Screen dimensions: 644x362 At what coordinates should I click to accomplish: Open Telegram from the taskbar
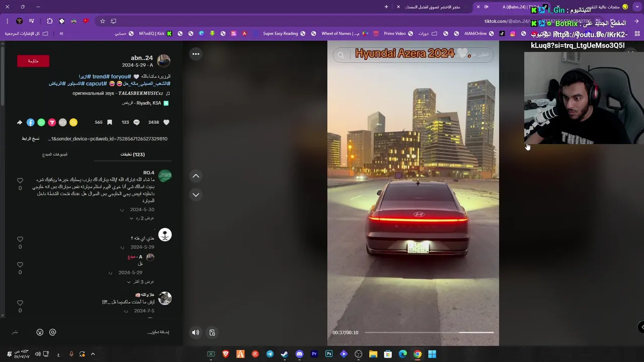click(270, 354)
